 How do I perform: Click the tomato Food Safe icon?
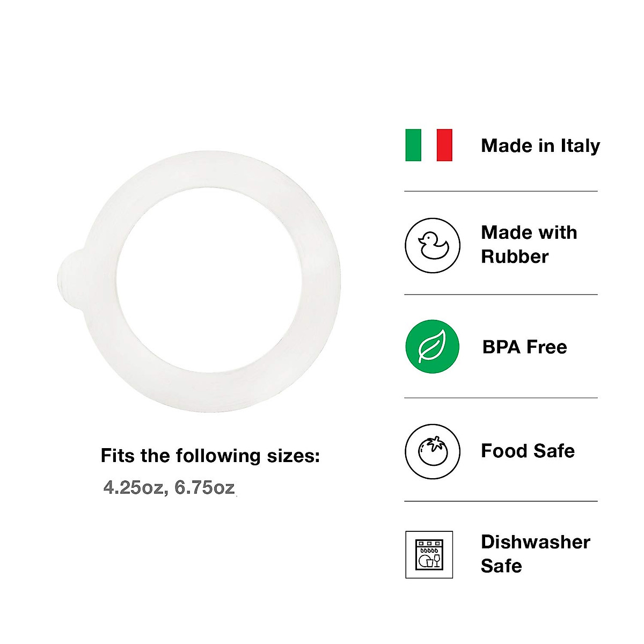pos(432,451)
